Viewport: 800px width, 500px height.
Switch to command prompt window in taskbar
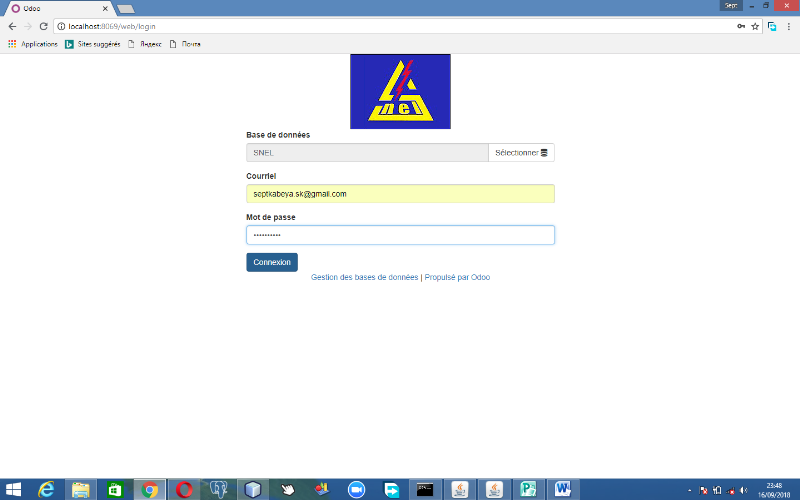click(425, 490)
